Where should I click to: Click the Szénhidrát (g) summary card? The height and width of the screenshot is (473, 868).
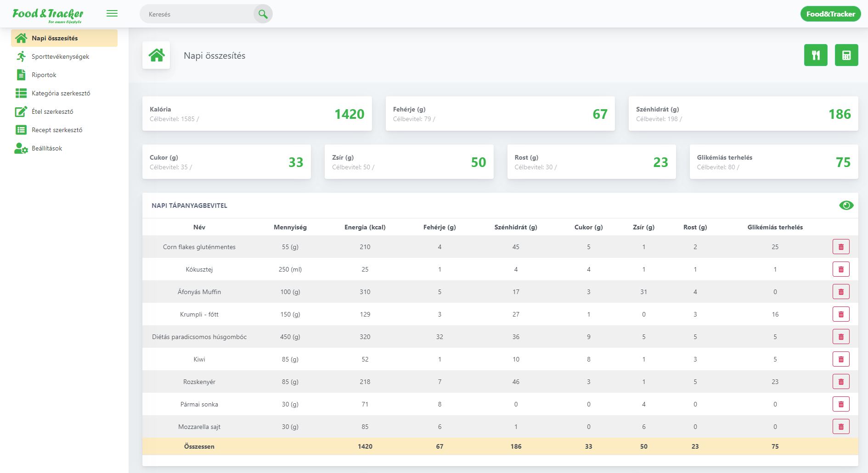click(x=743, y=113)
